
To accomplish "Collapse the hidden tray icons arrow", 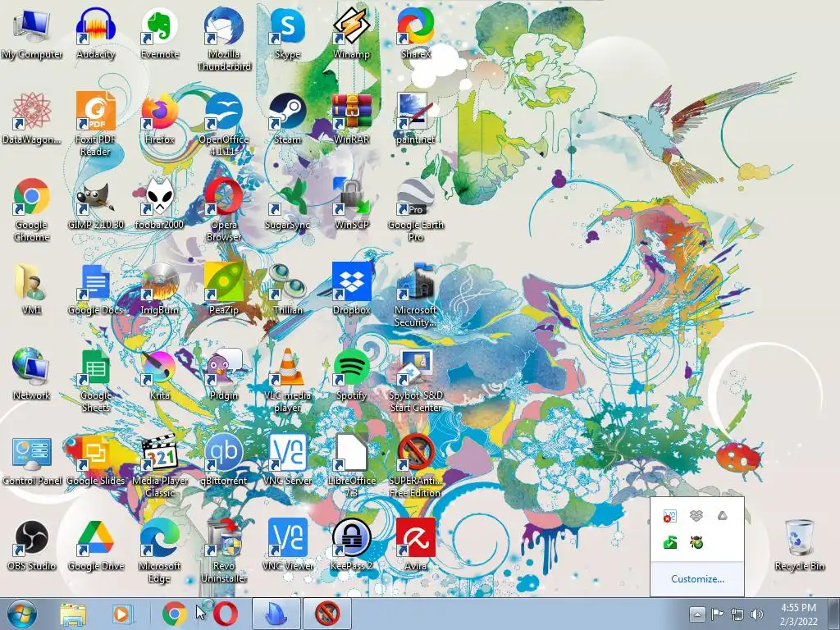I will (x=697, y=614).
